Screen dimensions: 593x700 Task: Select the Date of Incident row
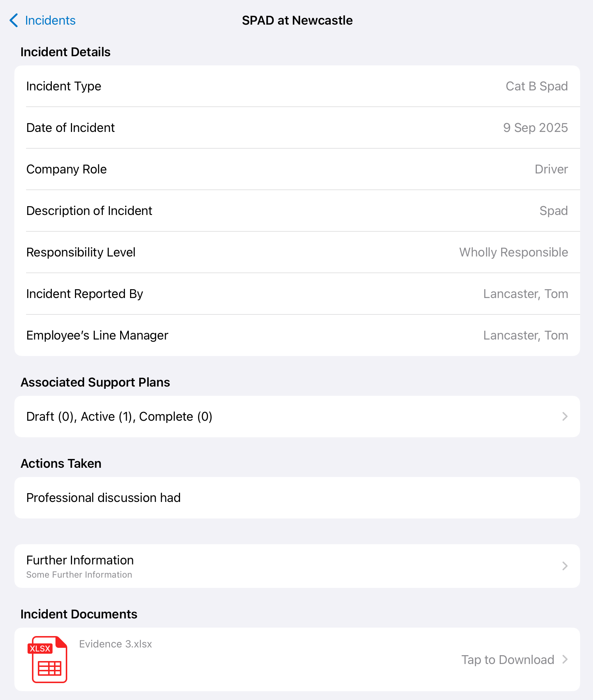(297, 128)
